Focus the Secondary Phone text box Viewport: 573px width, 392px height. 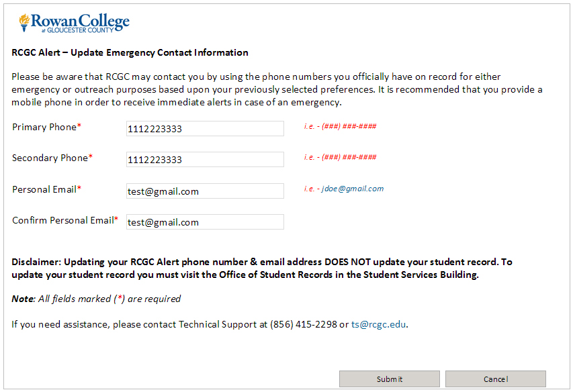tap(205, 160)
